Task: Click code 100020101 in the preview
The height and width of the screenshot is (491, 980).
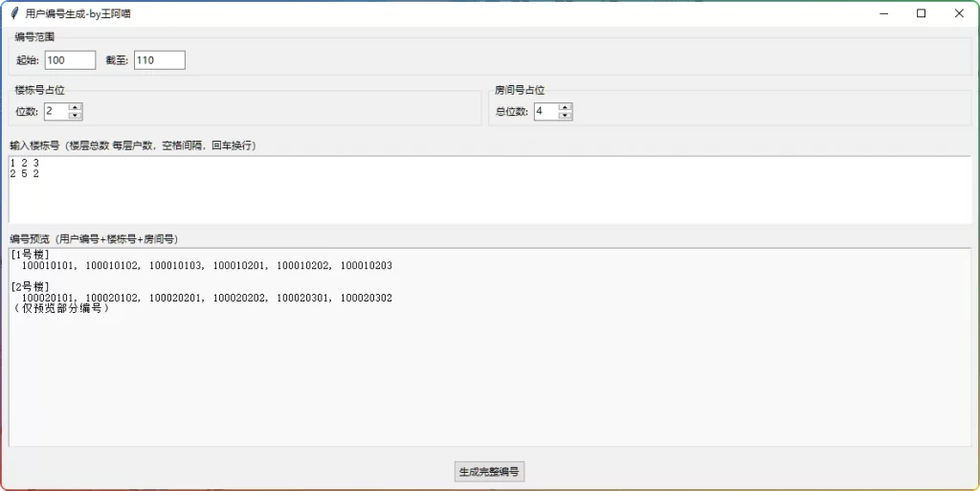Action: coord(48,298)
